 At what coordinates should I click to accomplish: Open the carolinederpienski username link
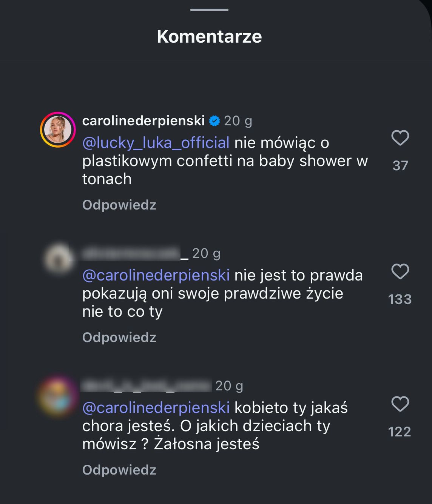click(x=143, y=121)
